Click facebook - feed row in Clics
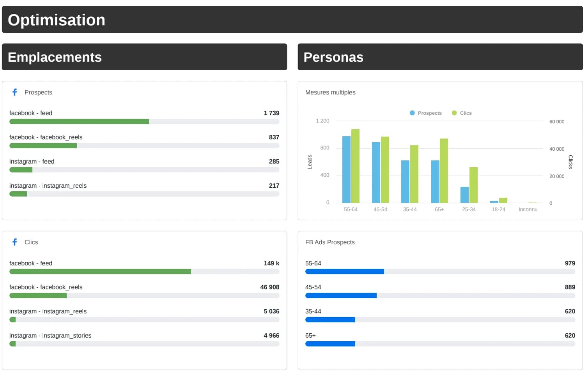The height and width of the screenshot is (377, 588). tap(144, 267)
